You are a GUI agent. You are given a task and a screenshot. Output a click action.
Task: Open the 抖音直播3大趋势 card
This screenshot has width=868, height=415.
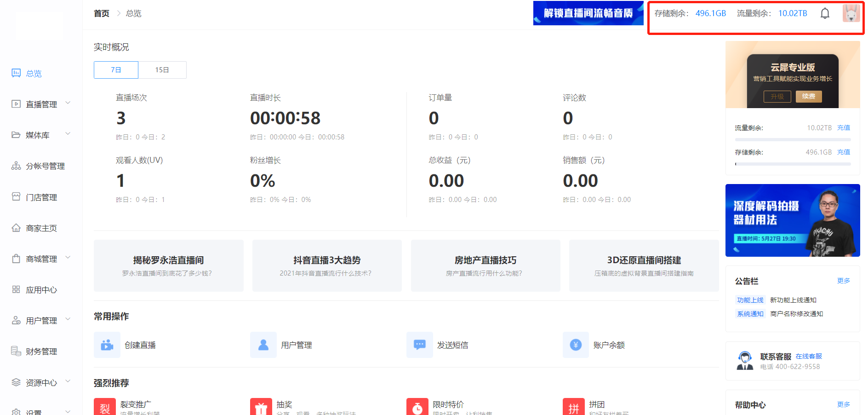(x=327, y=265)
